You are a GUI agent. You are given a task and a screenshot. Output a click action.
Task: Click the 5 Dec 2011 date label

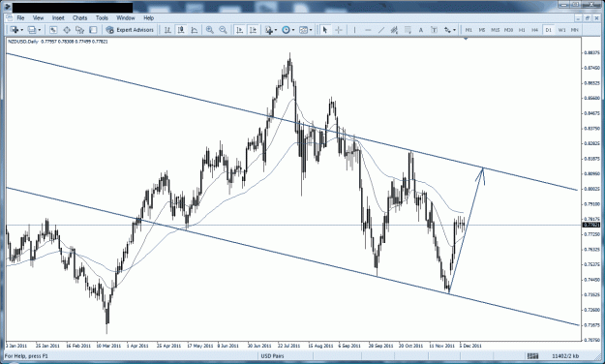(470, 346)
